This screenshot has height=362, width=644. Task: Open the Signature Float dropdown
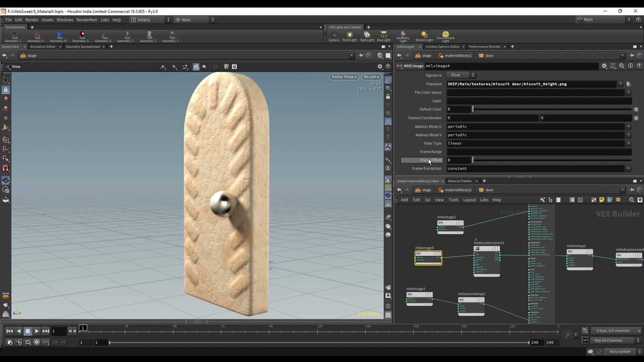(x=461, y=75)
